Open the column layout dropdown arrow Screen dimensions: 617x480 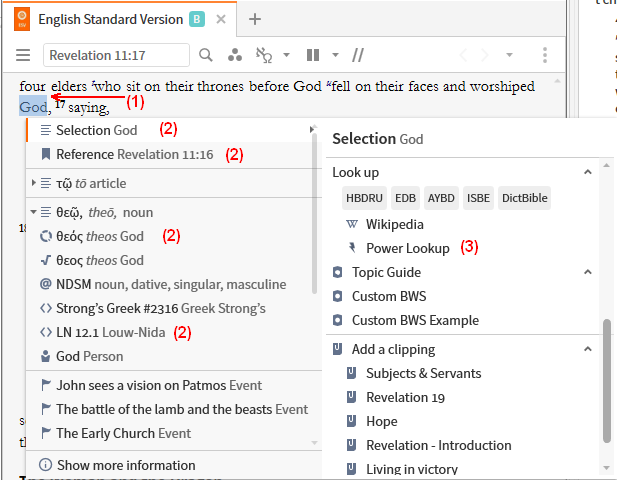pos(335,55)
